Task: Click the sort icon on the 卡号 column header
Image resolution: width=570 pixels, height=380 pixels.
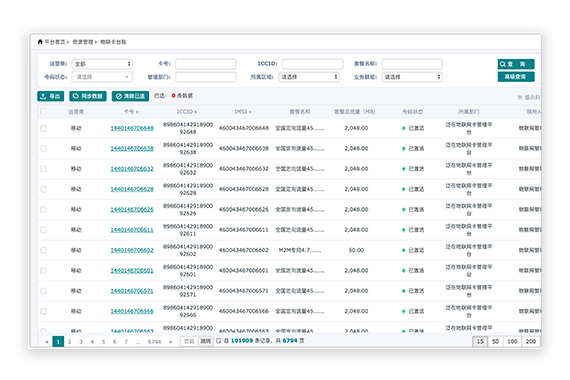Action: [x=137, y=112]
